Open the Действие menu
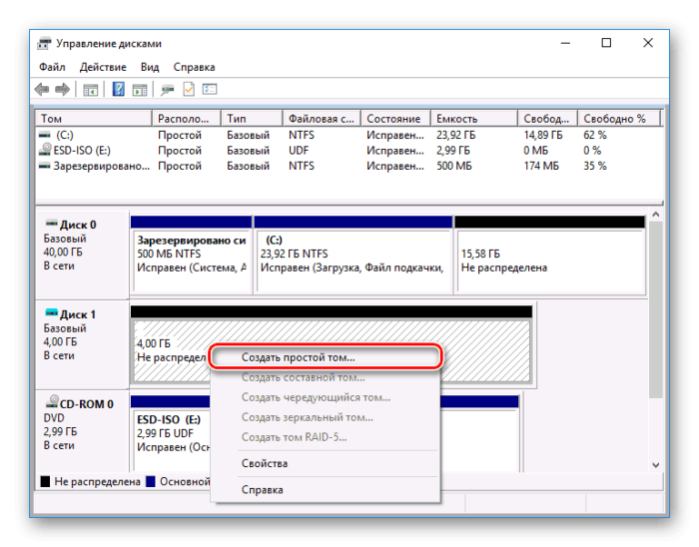Viewport: 699px width, 547px height. (103, 67)
